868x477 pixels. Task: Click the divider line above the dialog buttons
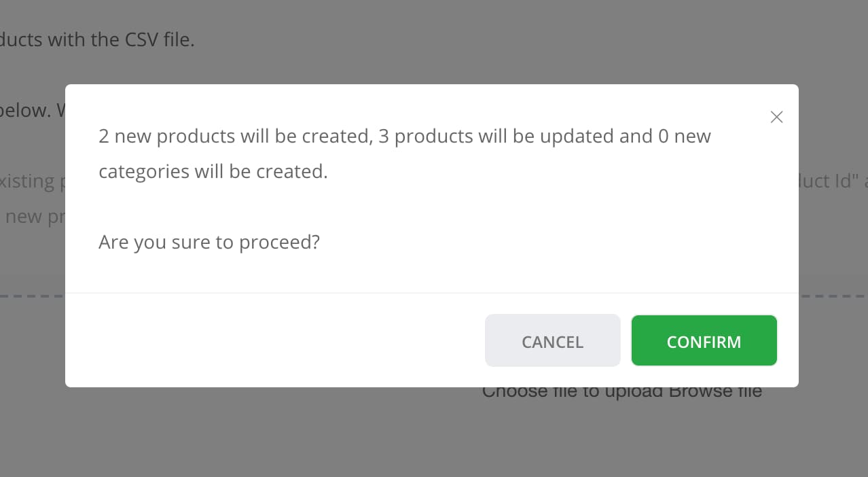point(431,294)
